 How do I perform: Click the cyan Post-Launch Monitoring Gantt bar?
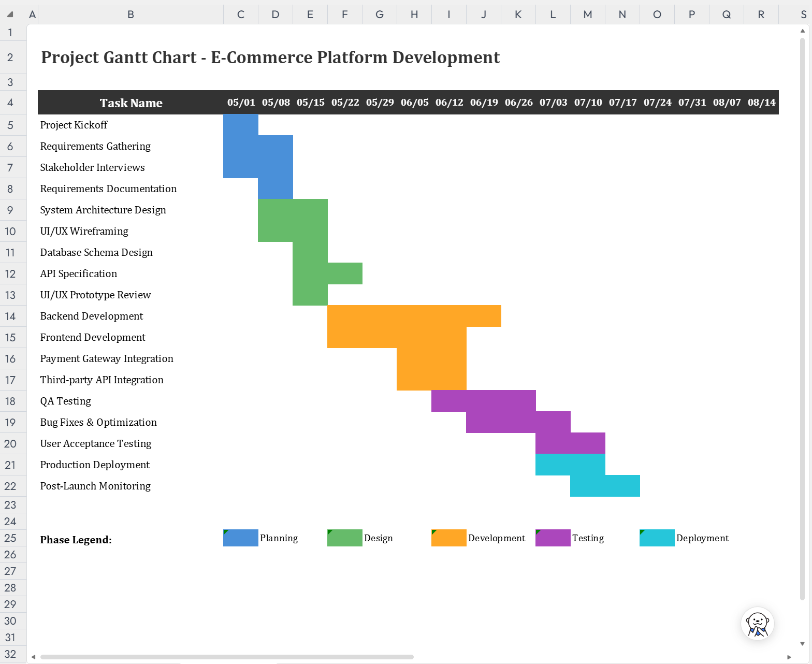point(605,486)
